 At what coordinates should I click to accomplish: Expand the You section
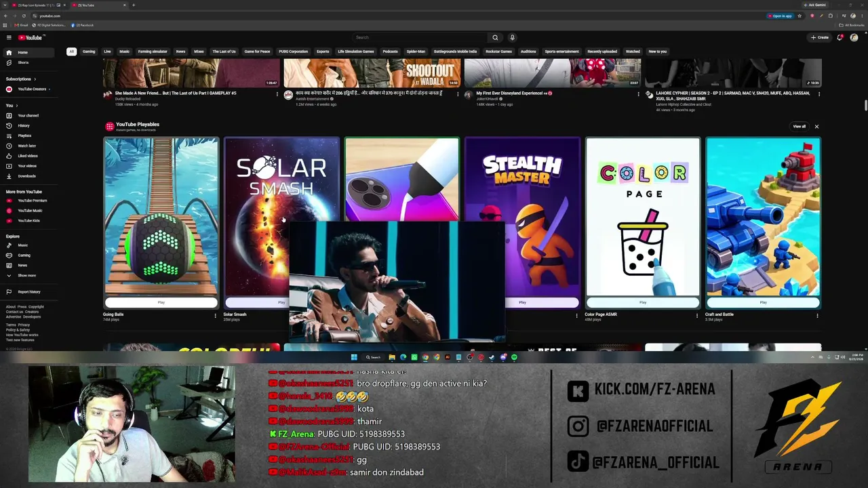click(12, 106)
